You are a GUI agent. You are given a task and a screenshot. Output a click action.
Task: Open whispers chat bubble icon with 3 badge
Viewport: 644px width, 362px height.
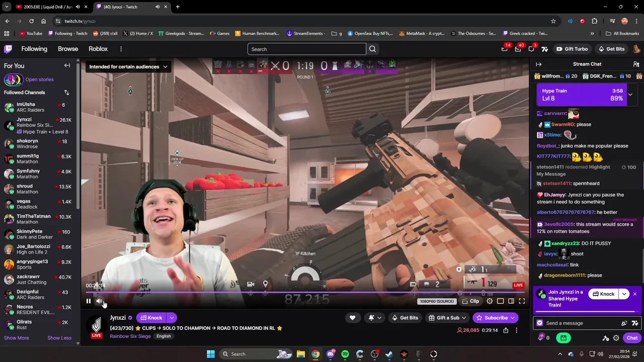point(531,49)
